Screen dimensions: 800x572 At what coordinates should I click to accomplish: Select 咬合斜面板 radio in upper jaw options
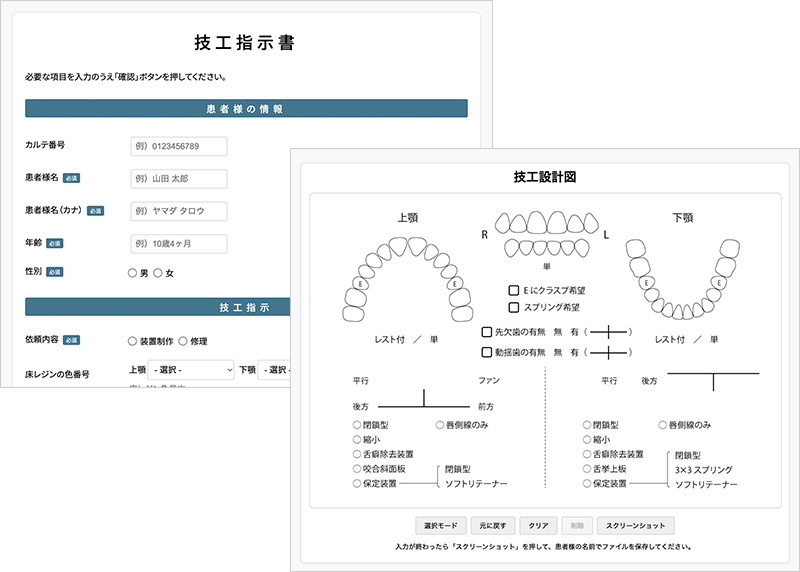357,468
